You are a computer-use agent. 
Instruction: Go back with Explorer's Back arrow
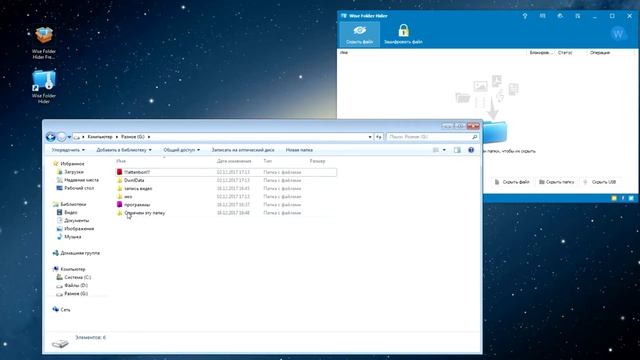click(51, 137)
